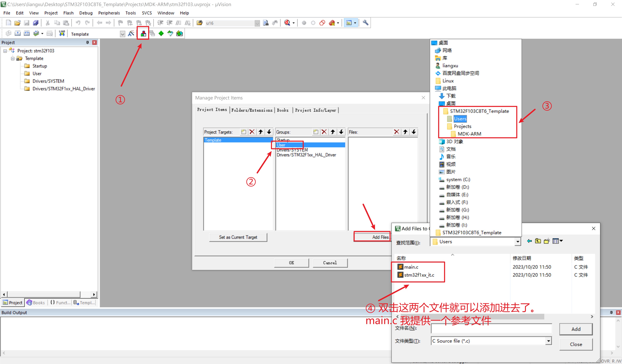Image resolution: width=622 pixels, height=364 pixels.
Task: Select stm32f1xx_it.c in the file list
Action: [x=416, y=275]
